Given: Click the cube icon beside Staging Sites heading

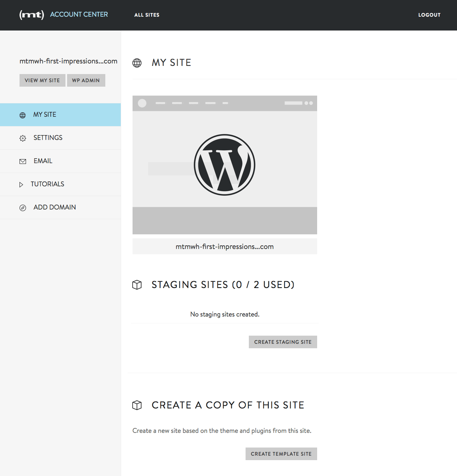Looking at the screenshot, I should coord(137,285).
